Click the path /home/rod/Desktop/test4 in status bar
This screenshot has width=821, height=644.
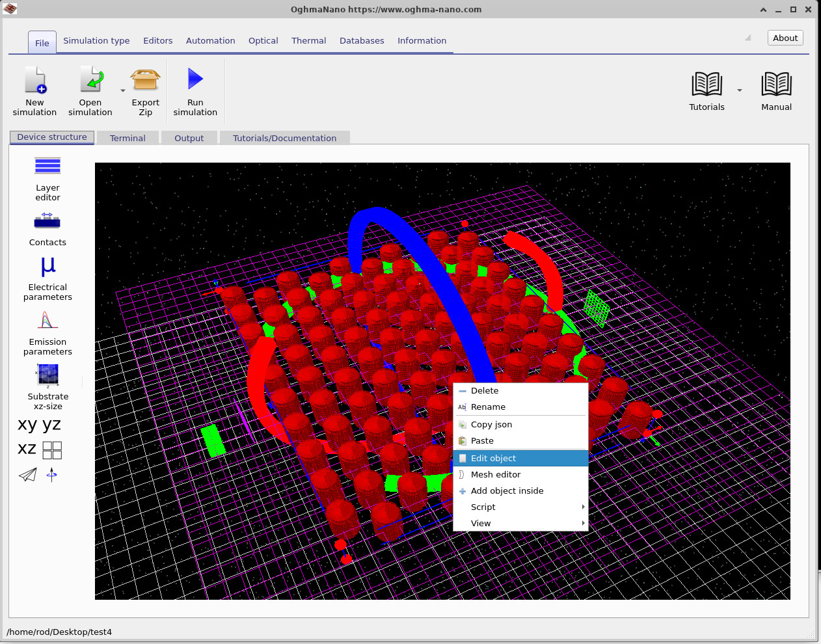point(59,632)
